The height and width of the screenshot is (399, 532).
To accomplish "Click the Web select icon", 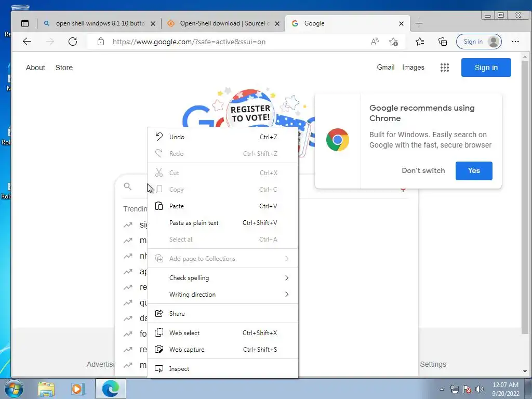I will [159, 333].
